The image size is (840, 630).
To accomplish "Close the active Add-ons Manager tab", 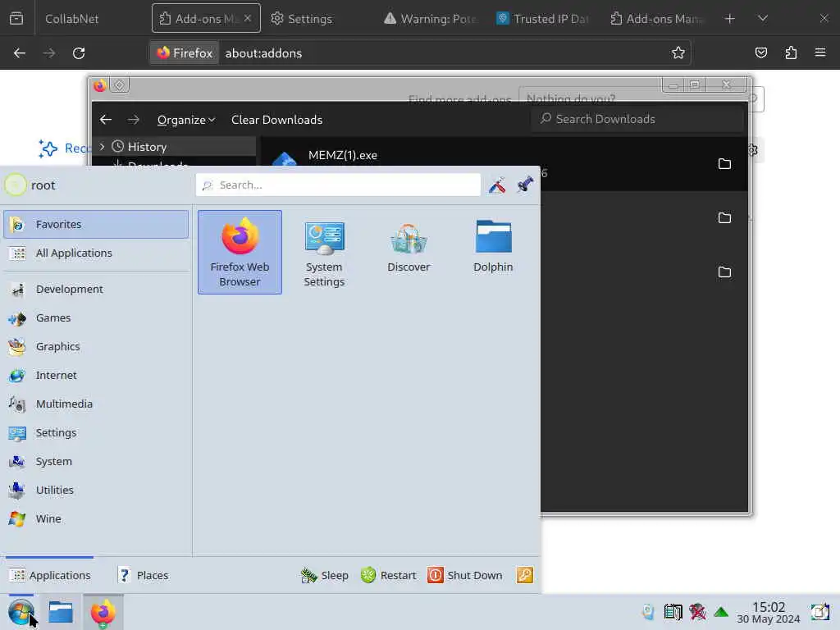I will click(x=248, y=18).
